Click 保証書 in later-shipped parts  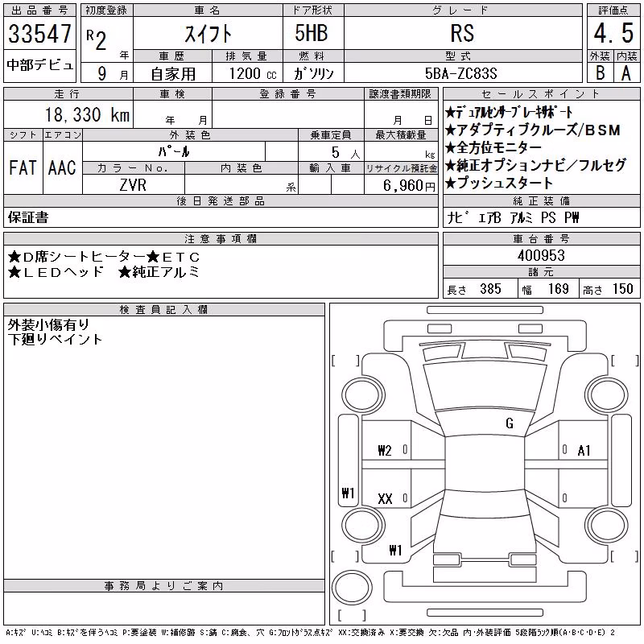click(28, 217)
